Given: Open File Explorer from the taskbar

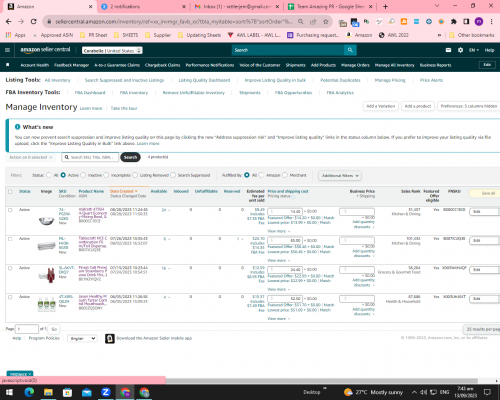Looking at the screenshot, I should tap(48, 392).
